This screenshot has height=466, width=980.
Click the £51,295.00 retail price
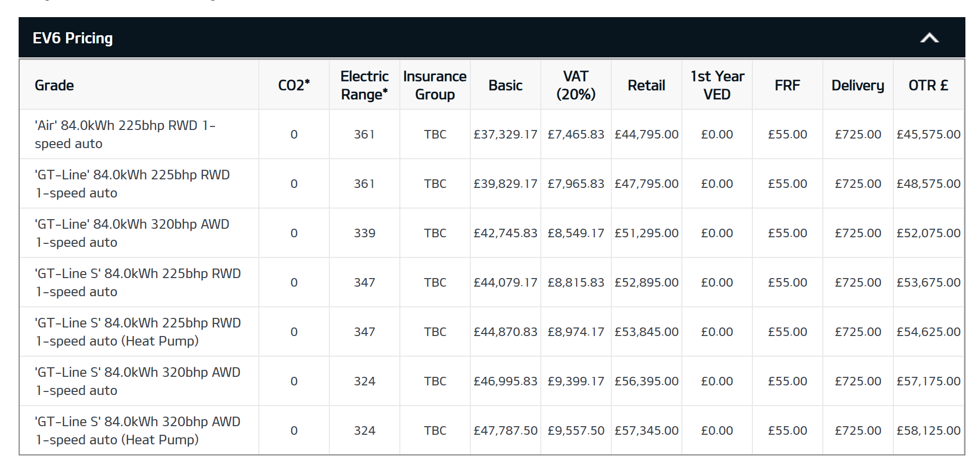pyautogui.click(x=647, y=233)
